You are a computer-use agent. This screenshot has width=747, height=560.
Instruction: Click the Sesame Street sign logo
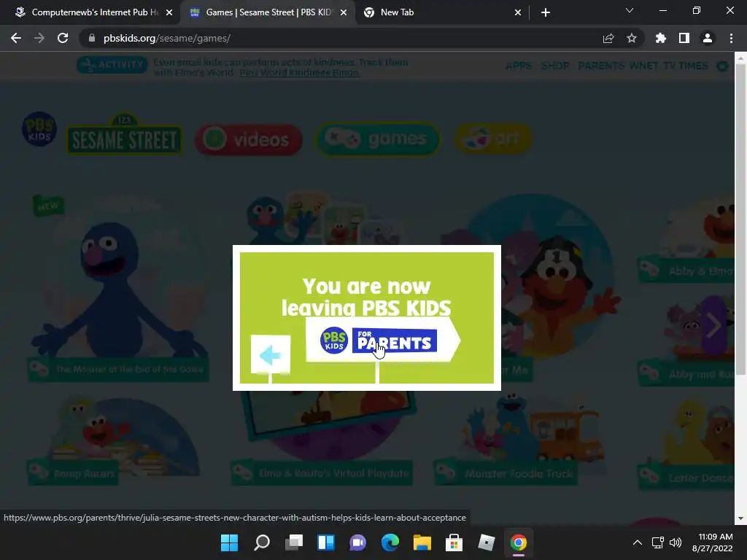click(x=124, y=135)
